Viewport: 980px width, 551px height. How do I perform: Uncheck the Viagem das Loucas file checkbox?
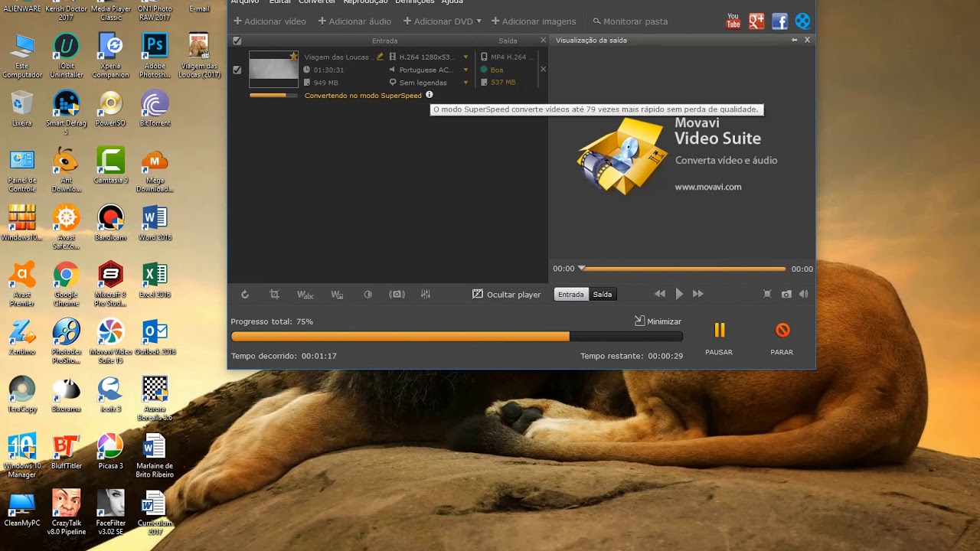pyautogui.click(x=237, y=70)
